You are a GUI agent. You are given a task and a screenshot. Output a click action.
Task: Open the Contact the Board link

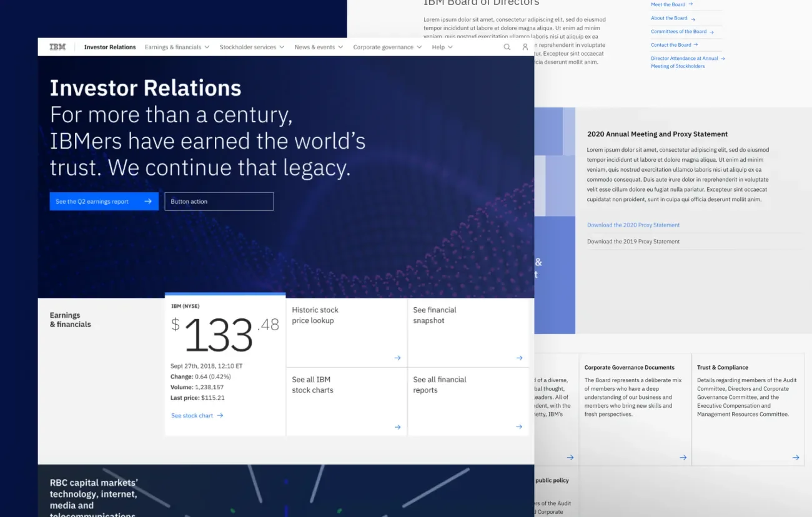671,45
